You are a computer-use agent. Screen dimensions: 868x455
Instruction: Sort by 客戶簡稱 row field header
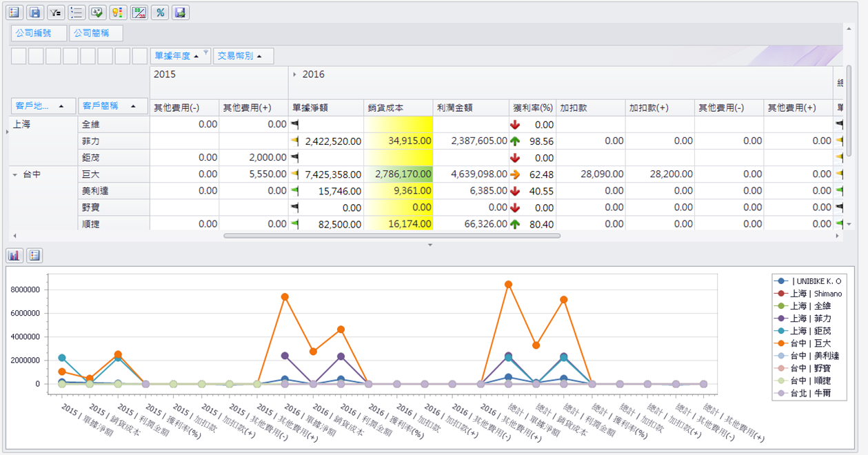coord(113,105)
